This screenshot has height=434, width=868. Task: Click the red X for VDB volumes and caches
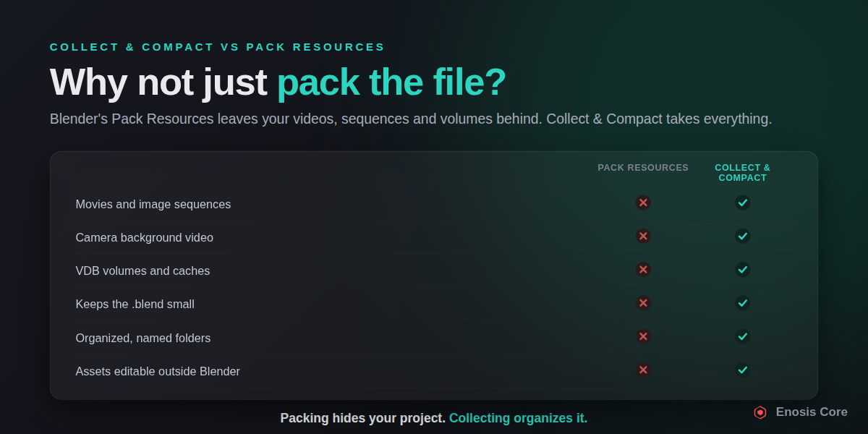(x=643, y=269)
